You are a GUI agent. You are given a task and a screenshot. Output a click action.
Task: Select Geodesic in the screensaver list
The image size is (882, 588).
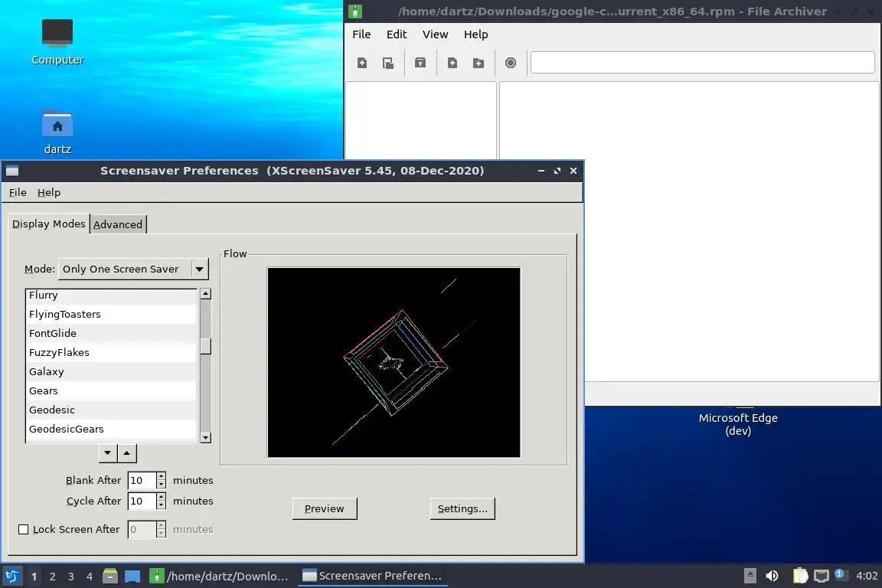click(x=111, y=410)
